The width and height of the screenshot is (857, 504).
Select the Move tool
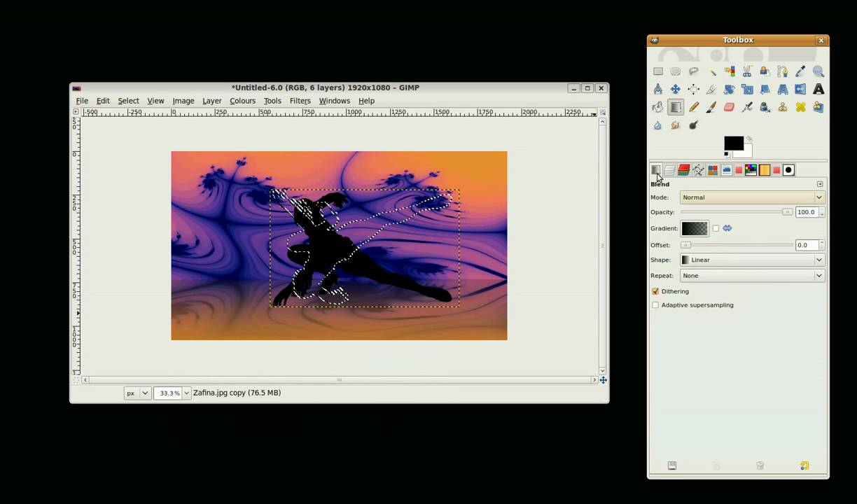tap(676, 90)
